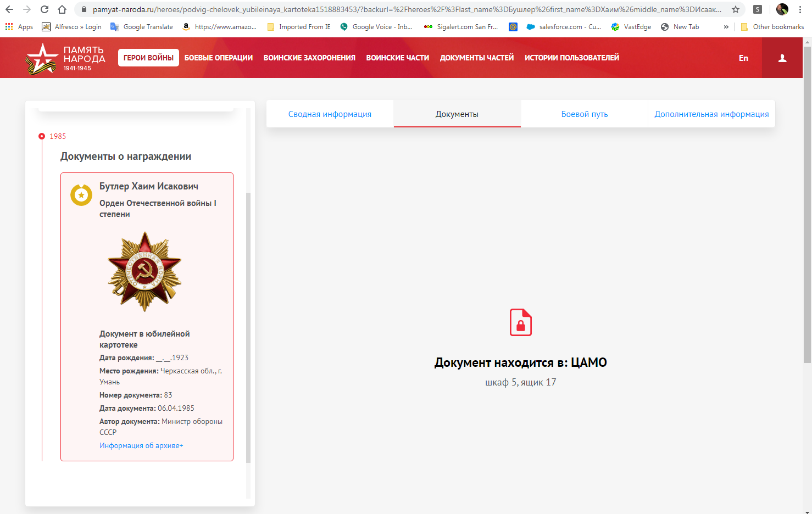Click the Память Народа star logo
This screenshot has width=812, height=514.
point(42,58)
